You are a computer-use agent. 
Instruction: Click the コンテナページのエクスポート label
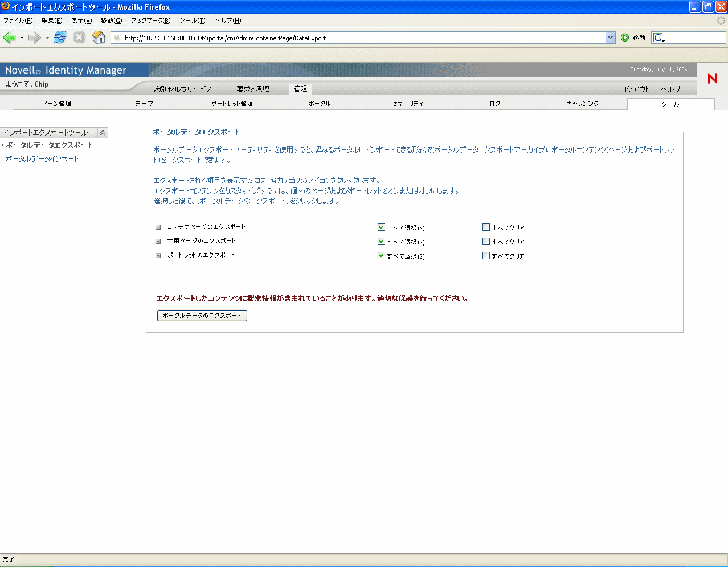coord(206,227)
